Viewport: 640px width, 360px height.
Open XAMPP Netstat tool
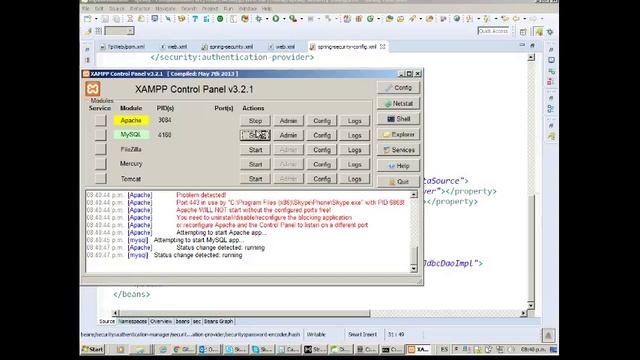tap(398, 103)
